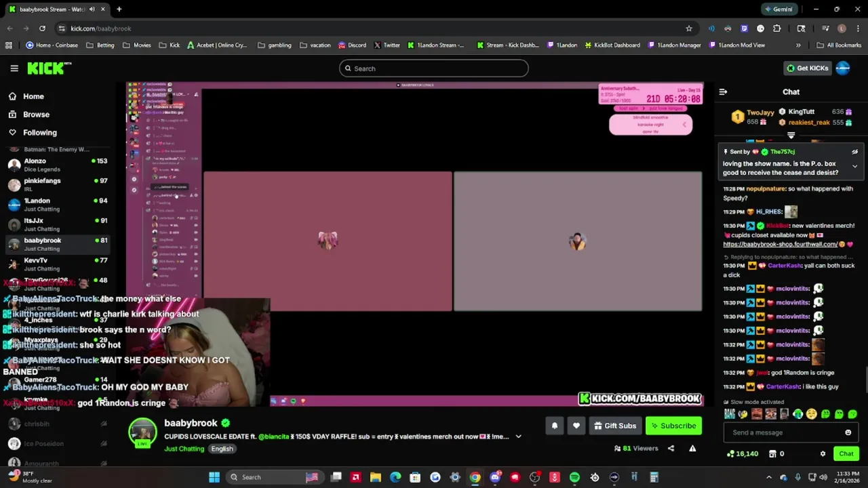Viewport: 868px width, 488px height.
Task: Open the Discord bookmark
Action: point(352,45)
